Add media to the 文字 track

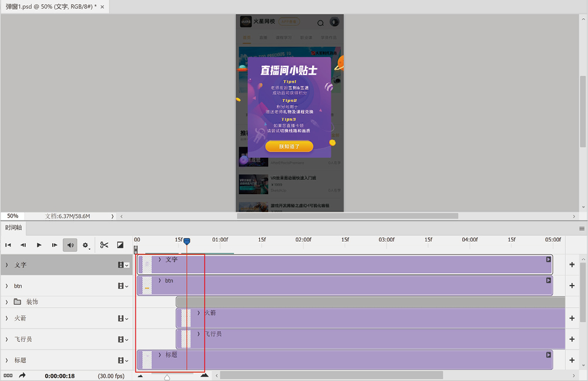572,264
